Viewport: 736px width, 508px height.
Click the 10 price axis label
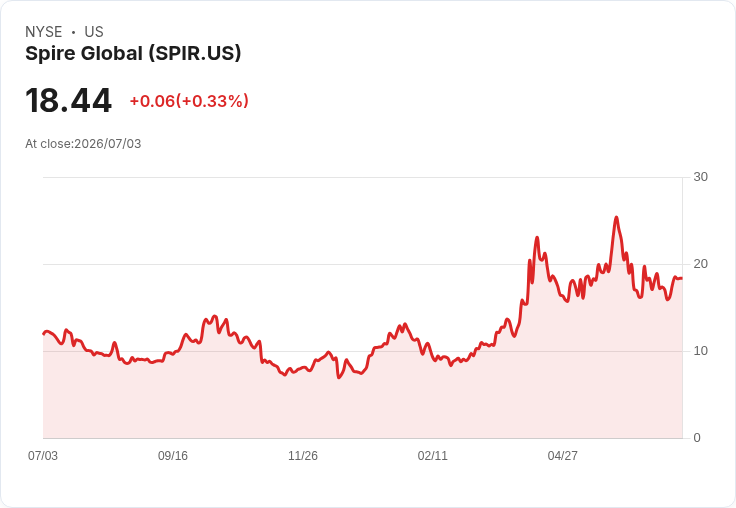point(700,351)
